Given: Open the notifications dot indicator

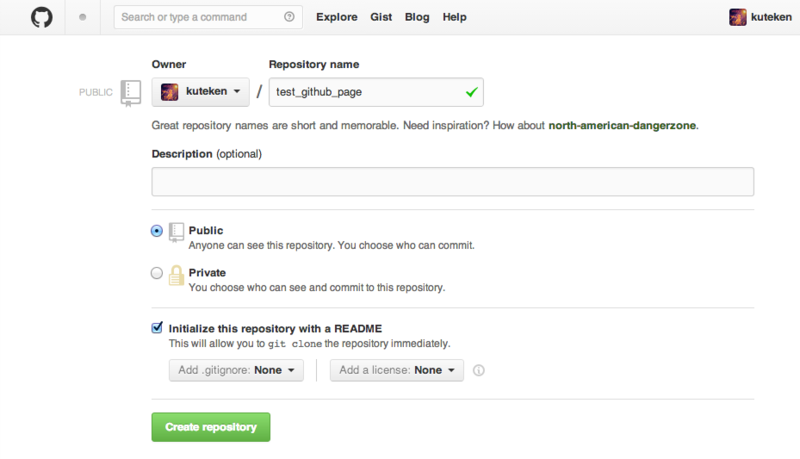Looking at the screenshot, I should [x=83, y=17].
